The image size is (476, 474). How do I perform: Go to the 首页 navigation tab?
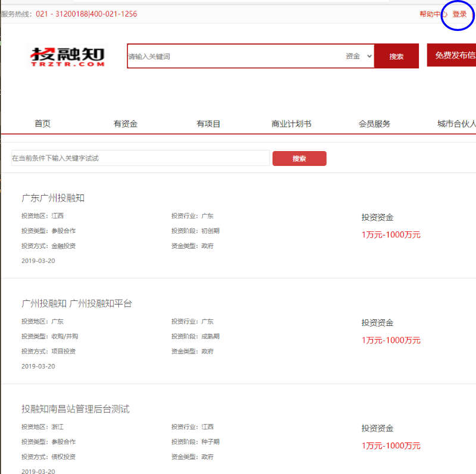click(x=42, y=124)
